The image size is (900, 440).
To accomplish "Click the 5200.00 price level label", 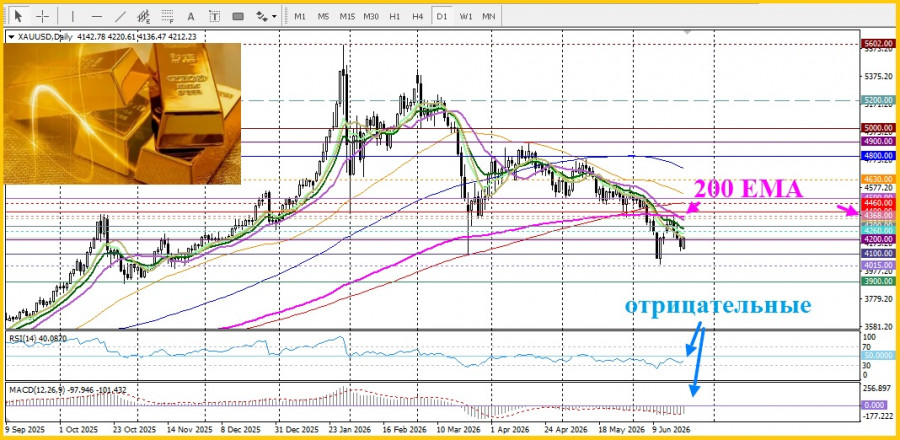I will (x=879, y=100).
